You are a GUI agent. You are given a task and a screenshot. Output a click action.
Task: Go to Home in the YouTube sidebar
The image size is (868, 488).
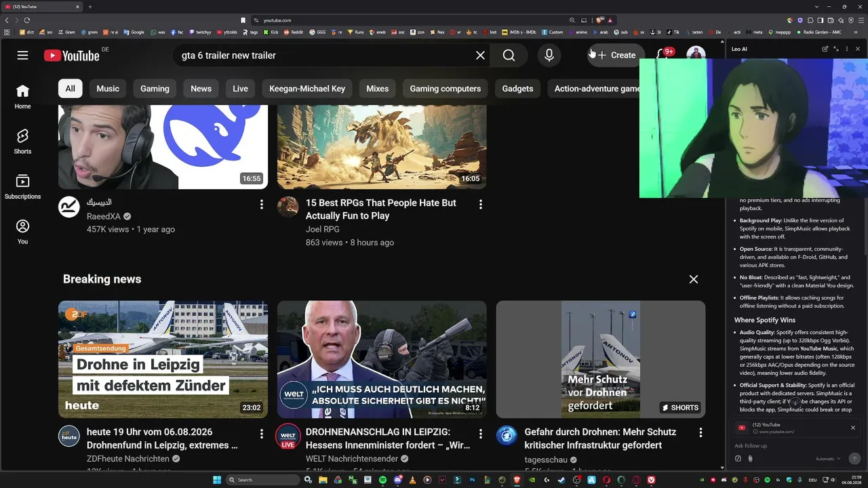(22, 96)
